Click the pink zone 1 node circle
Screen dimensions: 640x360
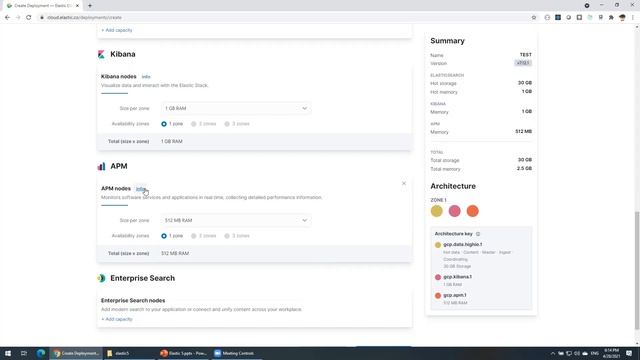coord(454,211)
